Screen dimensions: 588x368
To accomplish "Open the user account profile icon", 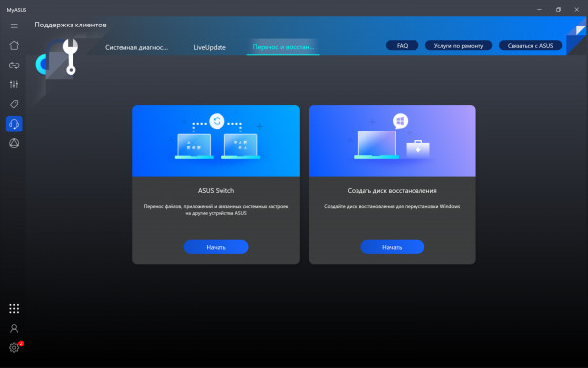I will coord(14,328).
